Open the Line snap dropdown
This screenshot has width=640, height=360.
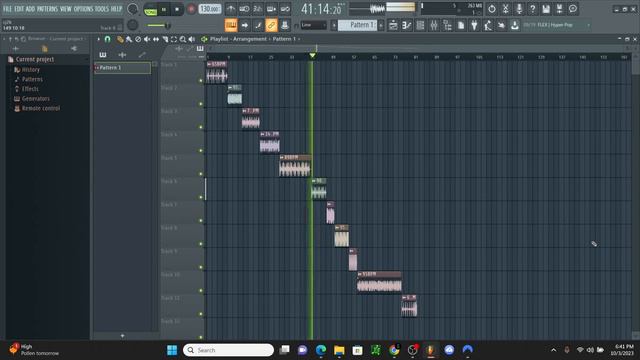[x=313, y=25]
